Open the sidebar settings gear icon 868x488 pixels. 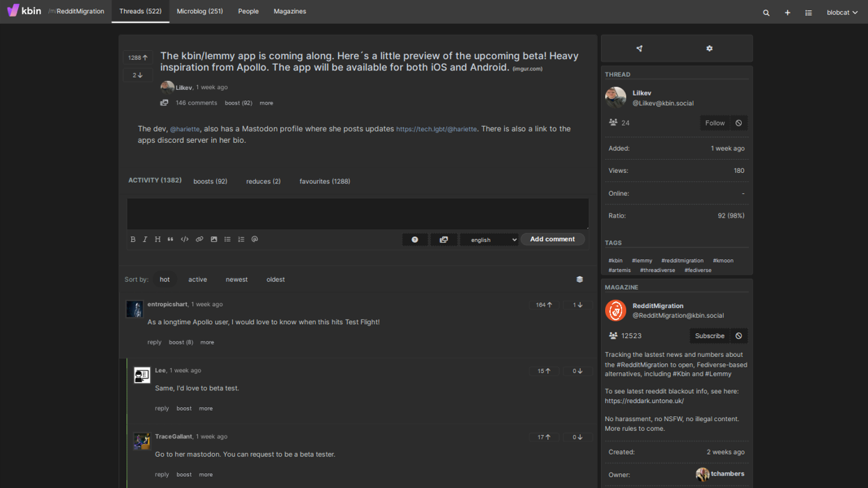(x=709, y=49)
